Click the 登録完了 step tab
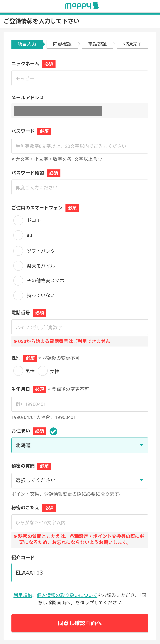This screenshot has height=644, width=160. (133, 44)
